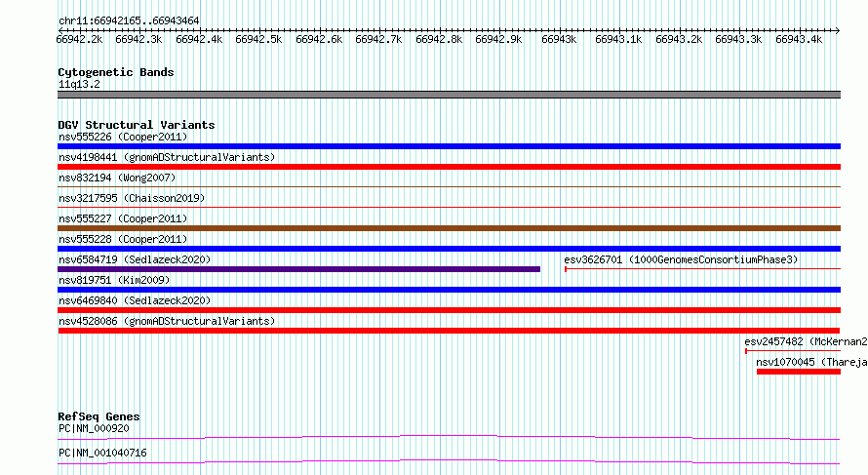Click the 66942.6k ruler position
Screen dimensions: 868x475
[x=319, y=39]
